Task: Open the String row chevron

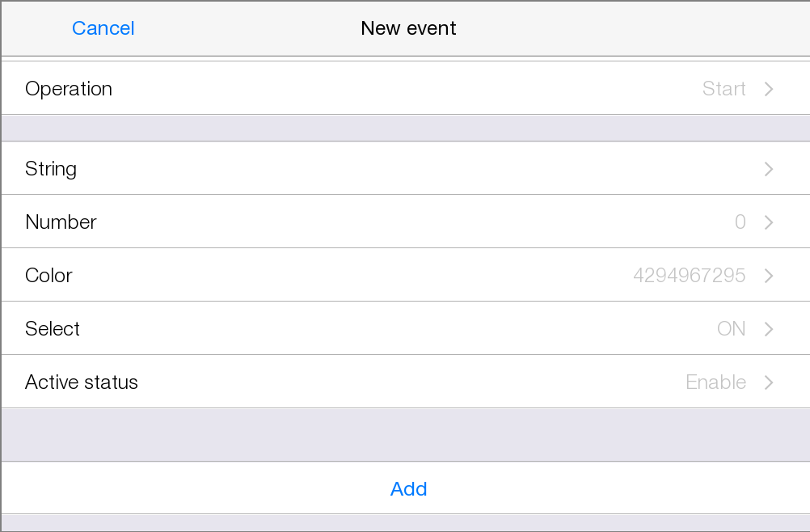Action: tap(769, 169)
